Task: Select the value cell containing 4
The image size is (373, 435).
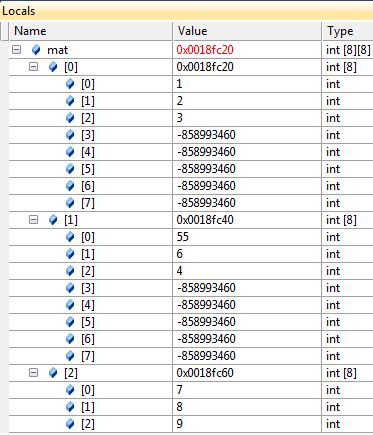Action: pyautogui.click(x=247, y=271)
